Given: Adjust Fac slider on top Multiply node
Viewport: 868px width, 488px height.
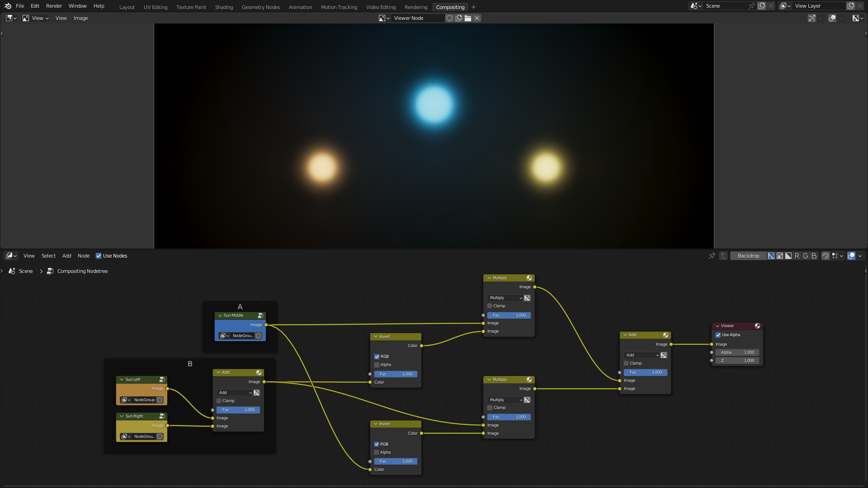Looking at the screenshot, I should coord(509,315).
